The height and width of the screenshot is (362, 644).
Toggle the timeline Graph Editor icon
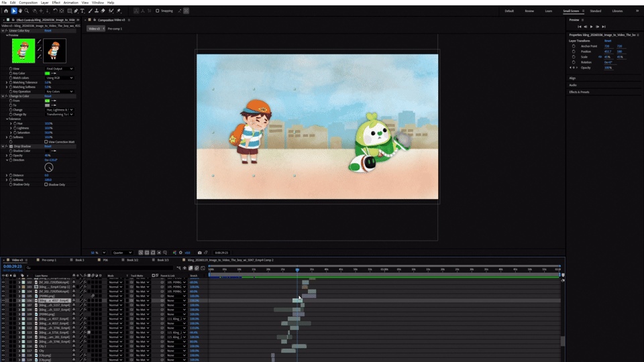pos(203,268)
